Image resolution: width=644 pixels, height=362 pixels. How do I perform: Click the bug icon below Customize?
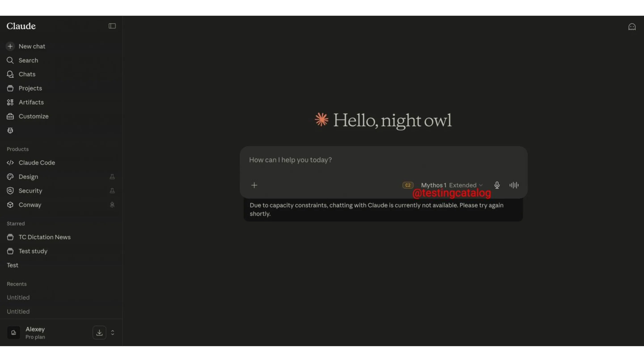10,130
